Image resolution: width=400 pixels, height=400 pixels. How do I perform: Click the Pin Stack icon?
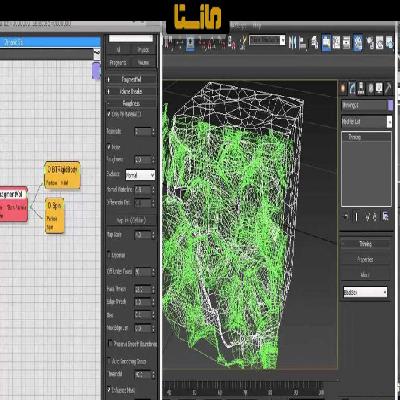(346, 217)
